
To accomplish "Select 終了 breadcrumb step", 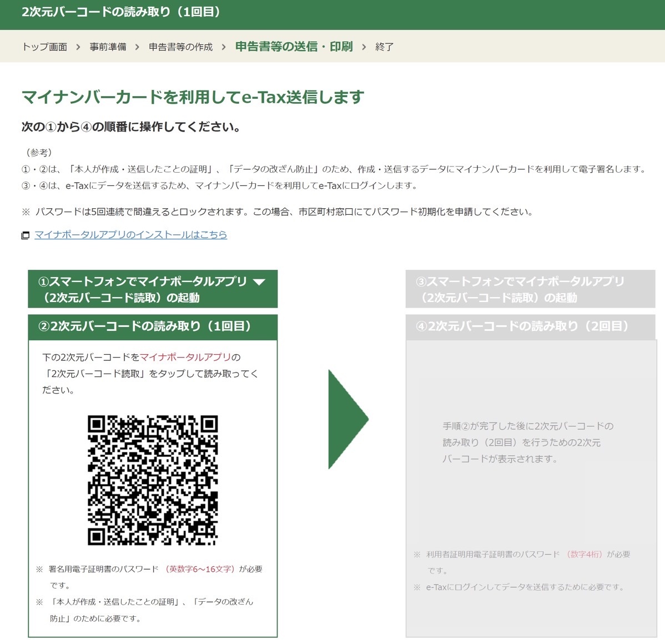I will click(x=384, y=47).
